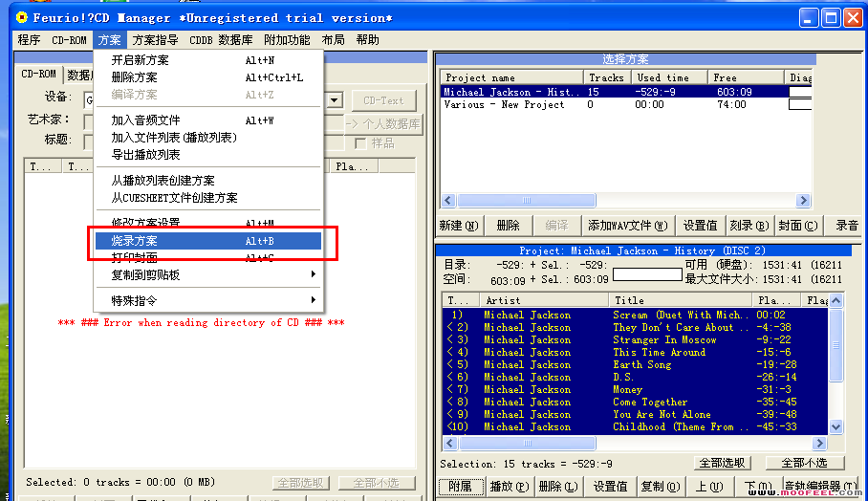868x501 pixels.
Task: Sort by Used time column header
Action: (669, 77)
